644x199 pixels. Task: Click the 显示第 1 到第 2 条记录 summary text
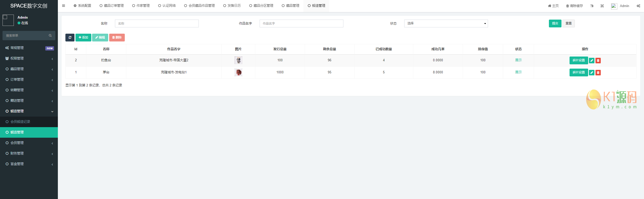pyautogui.click(x=94, y=85)
